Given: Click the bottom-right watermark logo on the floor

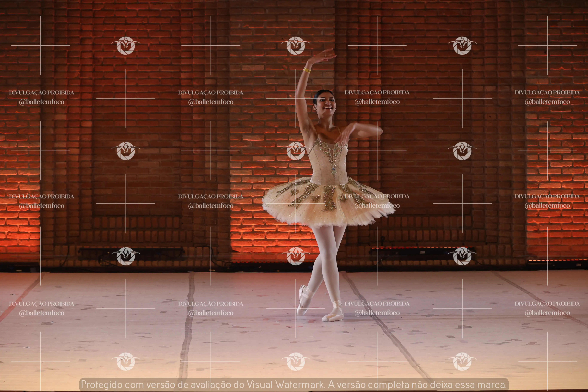Looking at the screenshot, I should [462, 361].
